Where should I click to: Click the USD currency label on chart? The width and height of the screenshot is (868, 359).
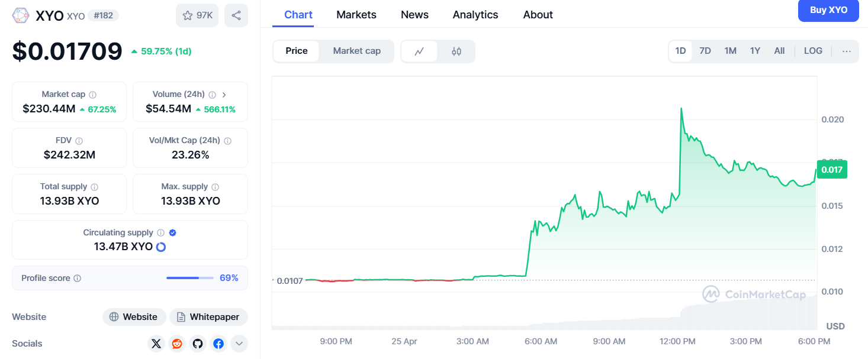835,326
